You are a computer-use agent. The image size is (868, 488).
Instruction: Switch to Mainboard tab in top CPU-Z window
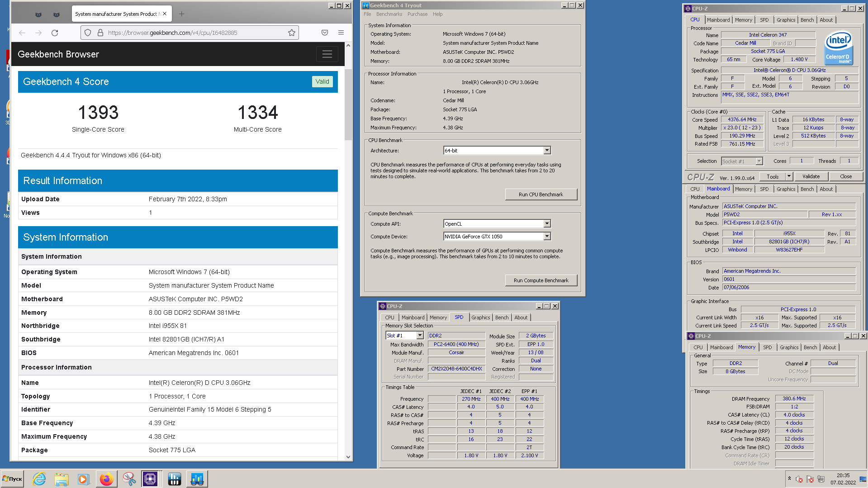click(x=718, y=20)
